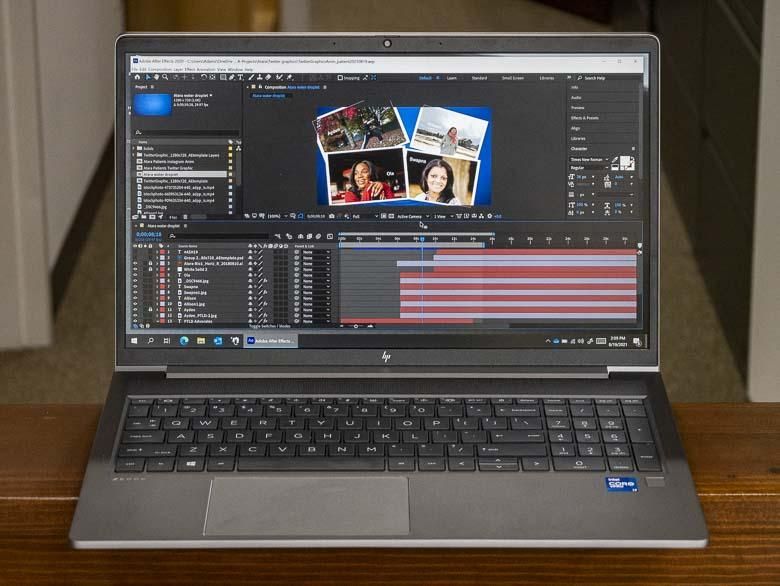Switch to the Small Screen workspace
This screenshot has width=780, height=586.
pos(512,78)
